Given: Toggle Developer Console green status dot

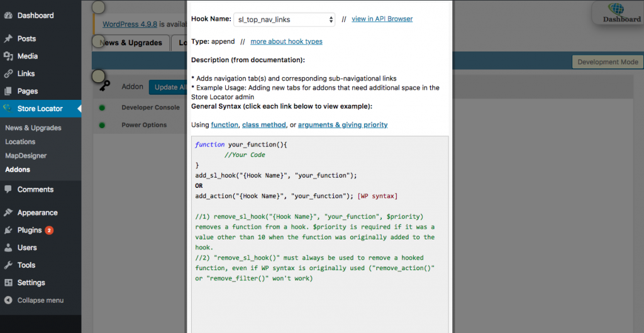Looking at the screenshot, I should tap(102, 107).
